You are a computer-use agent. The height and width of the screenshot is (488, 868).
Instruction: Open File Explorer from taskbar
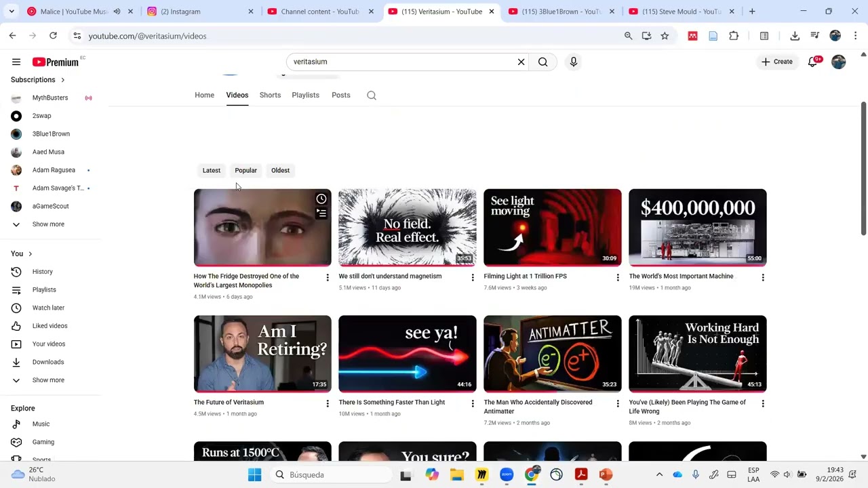click(x=457, y=474)
